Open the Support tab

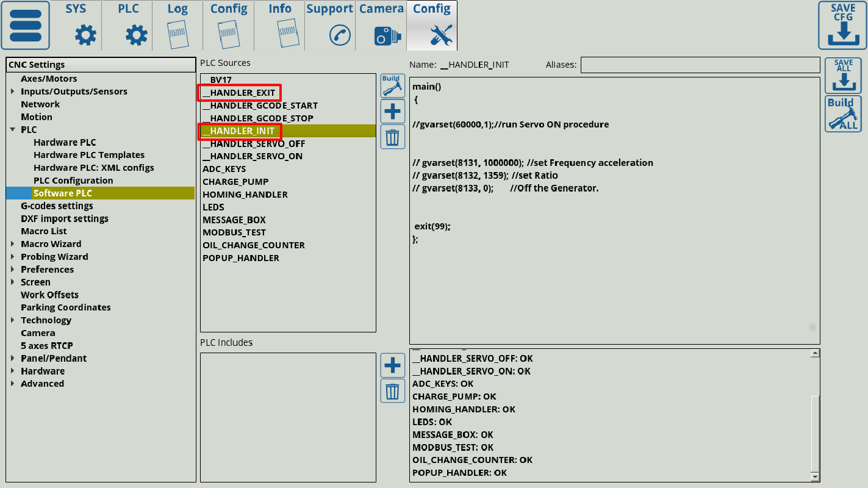(329, 25)
